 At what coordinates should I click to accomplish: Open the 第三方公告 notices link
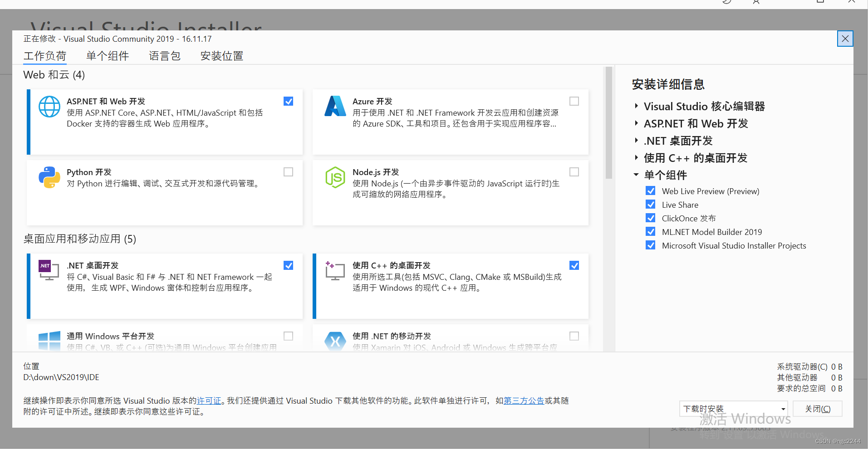tap(524, 401)
